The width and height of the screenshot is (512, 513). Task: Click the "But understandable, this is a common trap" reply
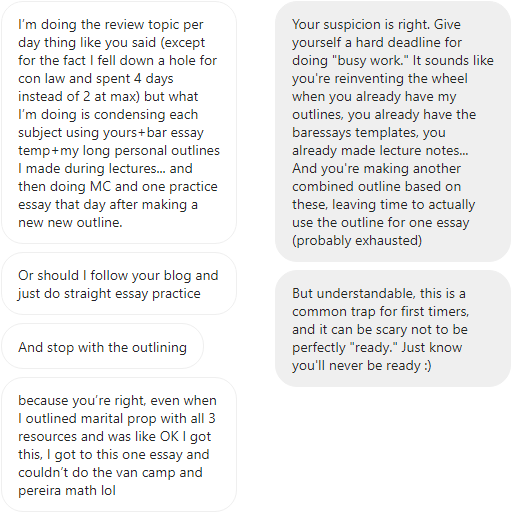[393, 329]
